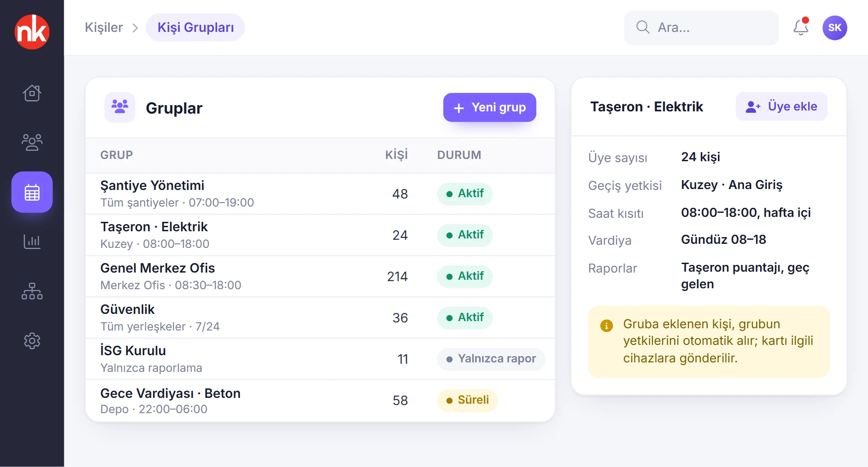This screenshot has height=467, width=868.
Task: Click the member count 36
Action: coord(400,318)
